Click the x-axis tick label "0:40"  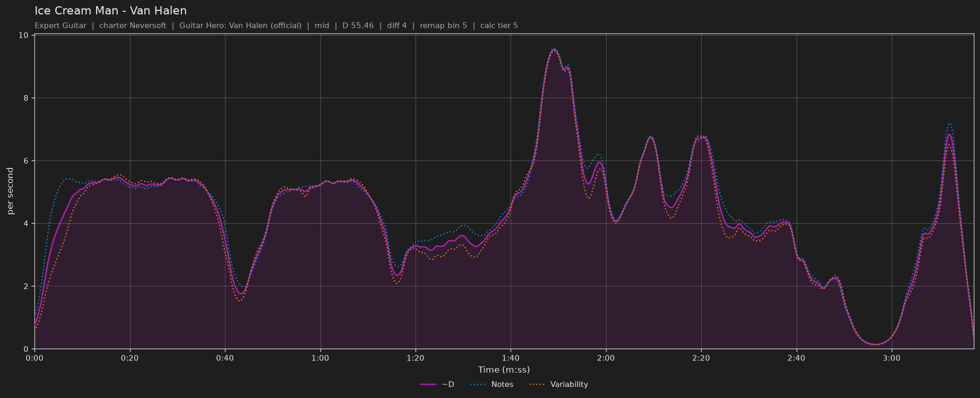(x=225, y=358)
